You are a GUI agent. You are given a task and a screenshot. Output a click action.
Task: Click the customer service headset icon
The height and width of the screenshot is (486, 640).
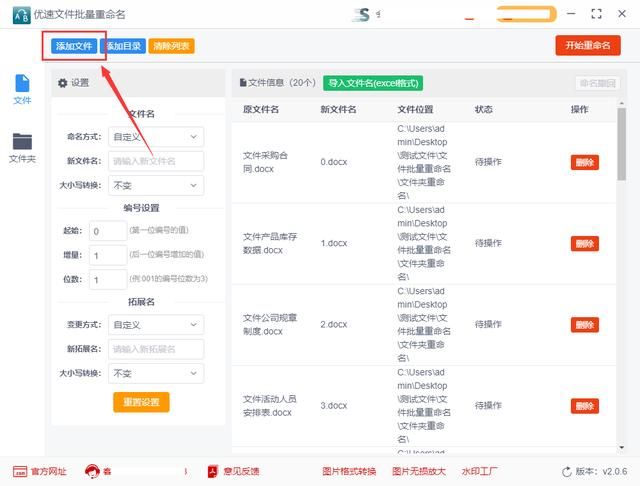coord(92,471)
